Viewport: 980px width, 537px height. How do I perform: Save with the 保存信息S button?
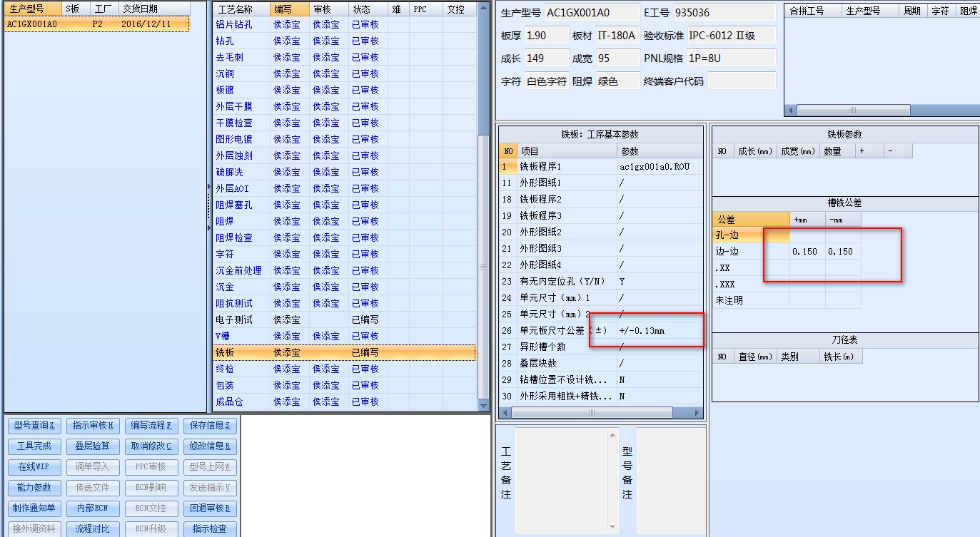pyautogui.click(x=210, y=426)
